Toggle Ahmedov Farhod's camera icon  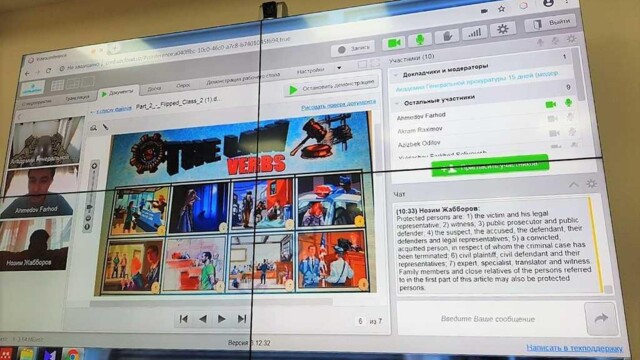[552, 119]
